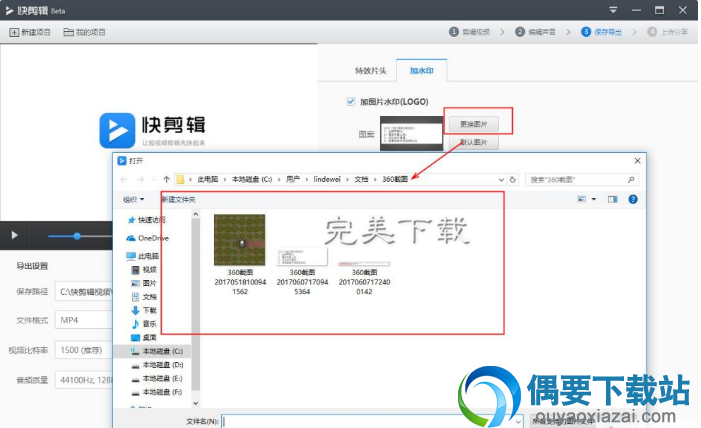
Task: Switch to the 加水印 tab
Action: click(x=422, y=71)
